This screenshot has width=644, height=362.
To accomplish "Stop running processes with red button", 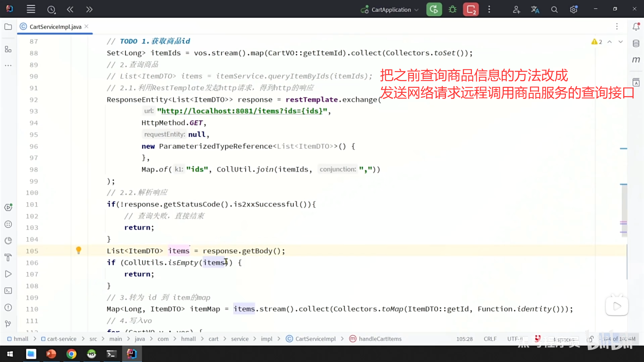I will [x=471, y=9].
